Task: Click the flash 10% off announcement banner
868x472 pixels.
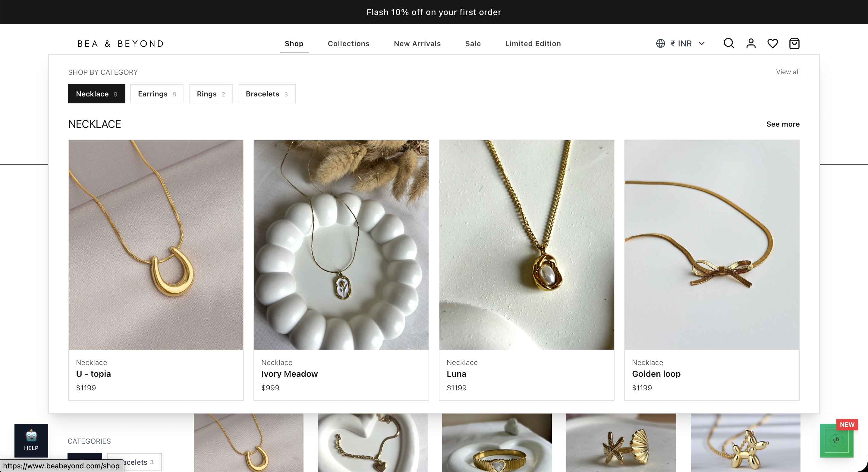Action: pos(434,12)
